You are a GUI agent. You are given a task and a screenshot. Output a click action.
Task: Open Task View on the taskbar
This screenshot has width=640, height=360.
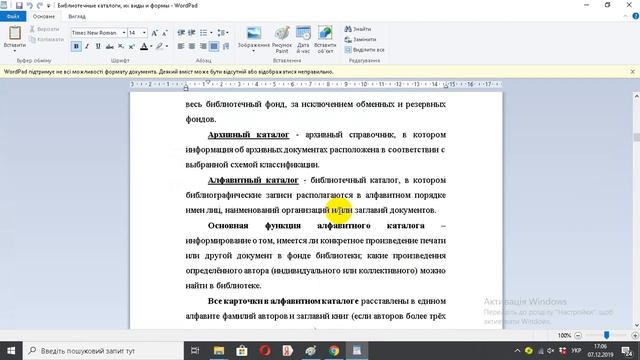[195, 351]
